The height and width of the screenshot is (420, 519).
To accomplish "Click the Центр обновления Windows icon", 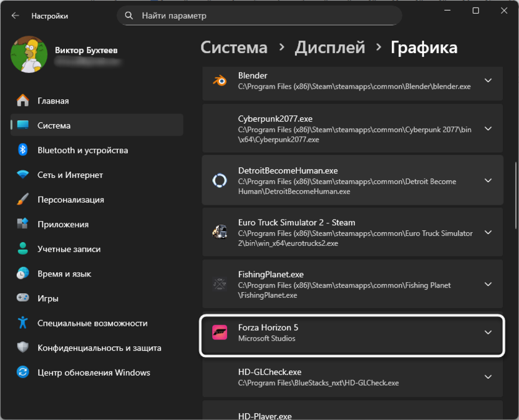I will (23, 372).
